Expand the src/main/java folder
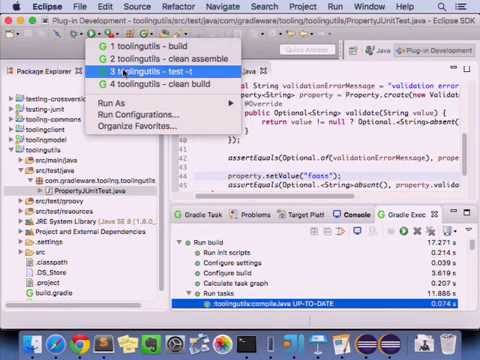This screenshot has width=480, height=360. point(21,160)
